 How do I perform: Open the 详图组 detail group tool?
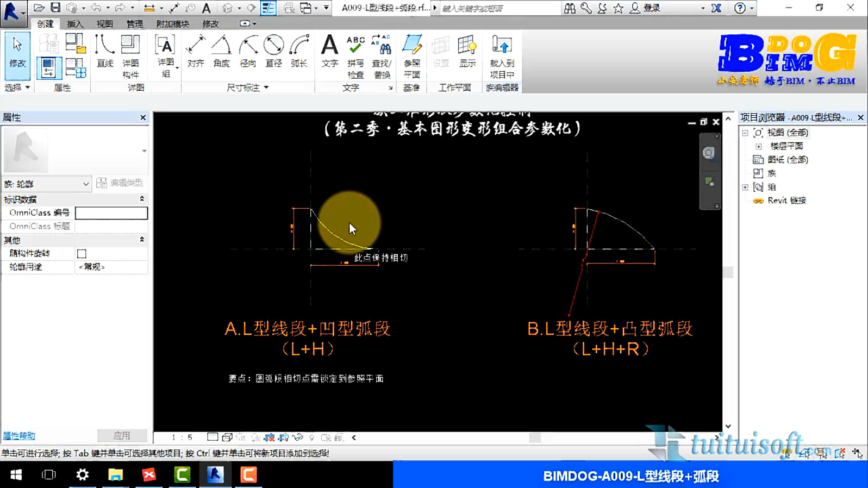point(165,56)
